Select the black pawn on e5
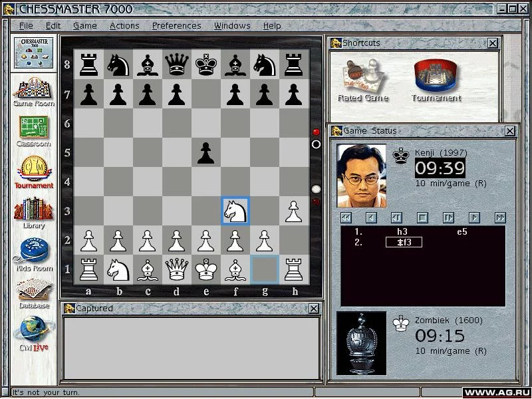The height and width of the screenshot is (399, 532). [x=206, y=153]
